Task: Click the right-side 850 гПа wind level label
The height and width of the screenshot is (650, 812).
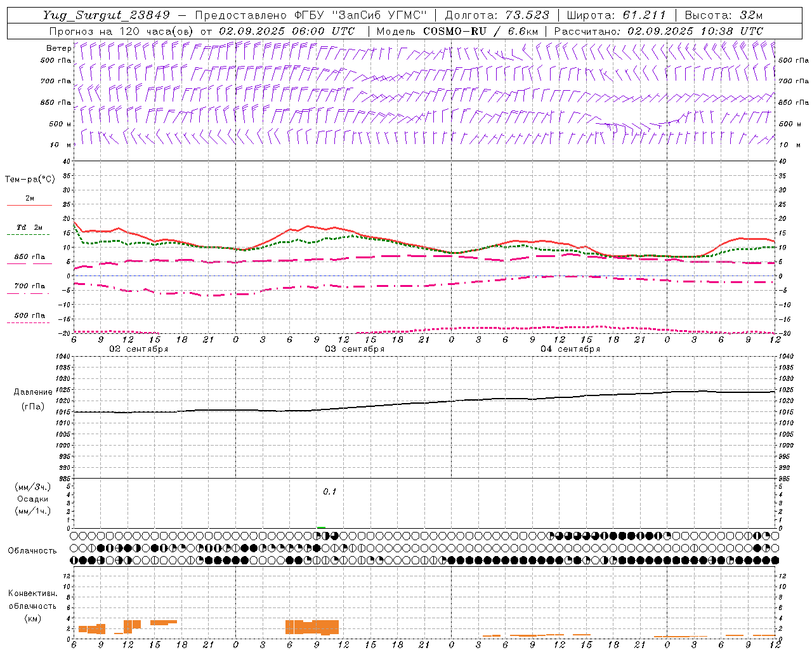Action: tap(794, 102)
